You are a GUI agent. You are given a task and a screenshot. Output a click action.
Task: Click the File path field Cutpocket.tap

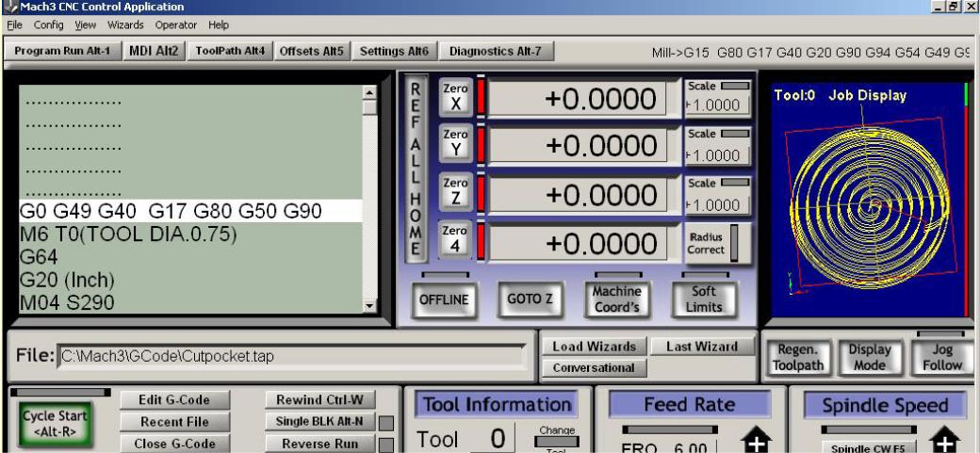tap(291, 357)
